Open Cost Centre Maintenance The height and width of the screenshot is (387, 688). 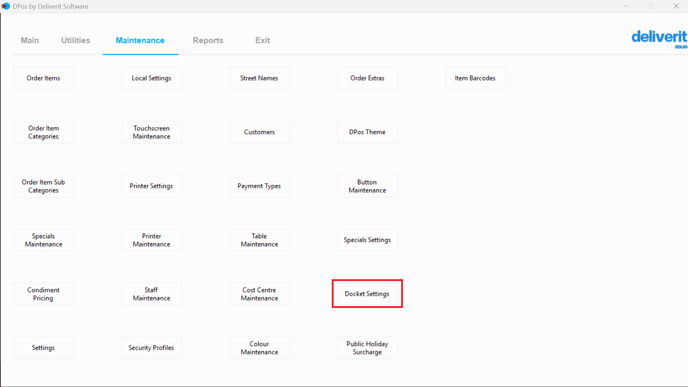259,294
